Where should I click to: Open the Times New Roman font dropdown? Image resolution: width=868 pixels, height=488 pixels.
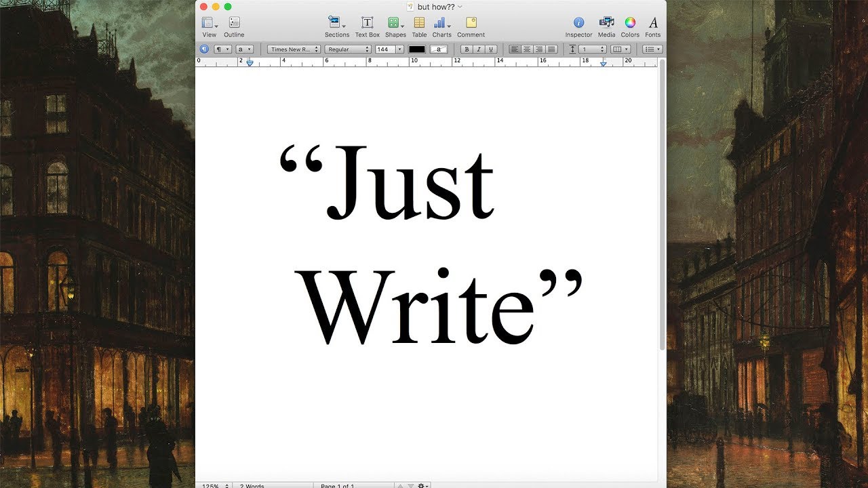(x=294, y=49)
